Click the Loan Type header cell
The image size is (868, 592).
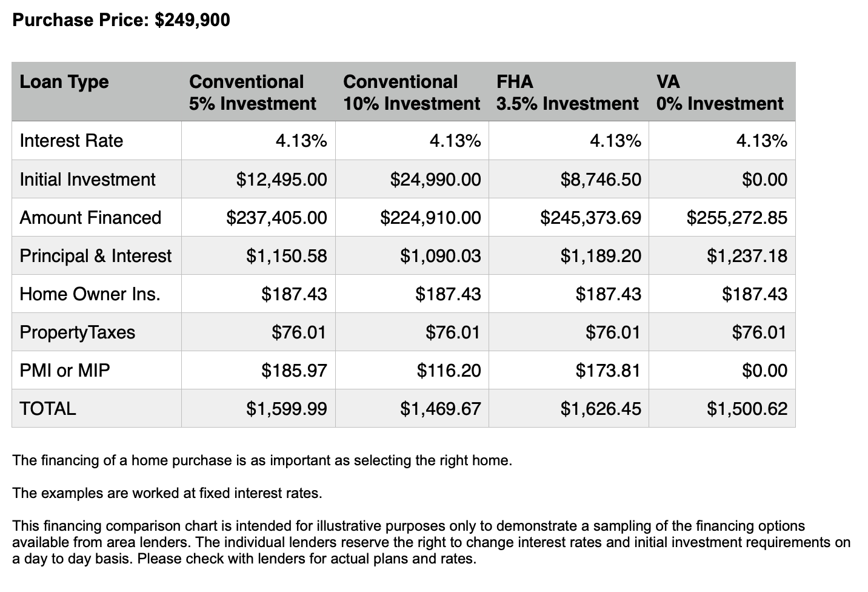[x=97, y=92]
